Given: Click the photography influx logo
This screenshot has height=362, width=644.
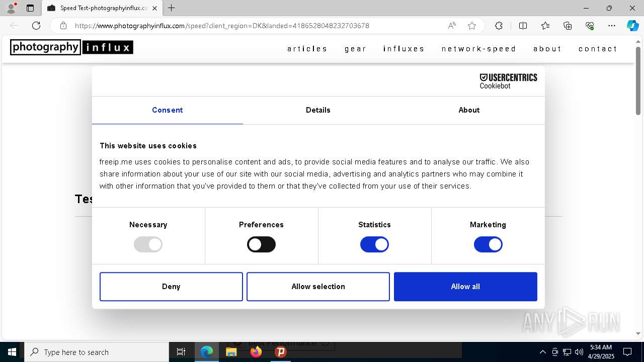Looking at the screenshot, I should 71,47.
